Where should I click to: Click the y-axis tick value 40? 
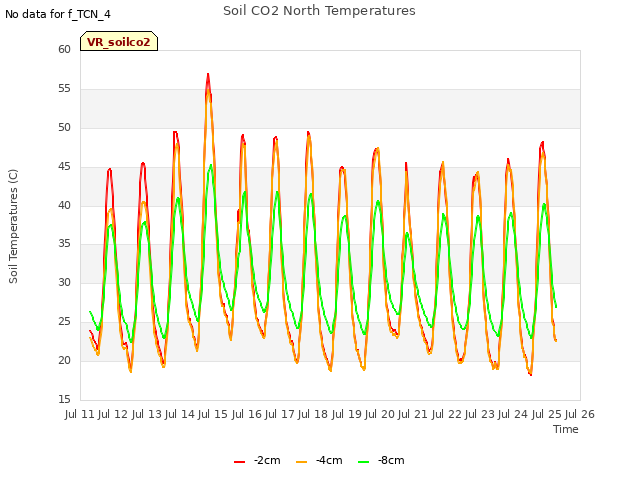pos(64,205)
